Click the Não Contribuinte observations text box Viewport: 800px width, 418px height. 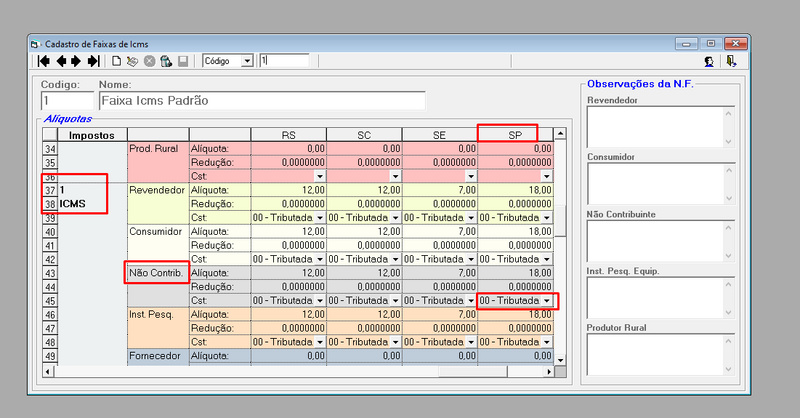(x=661, y=241)
